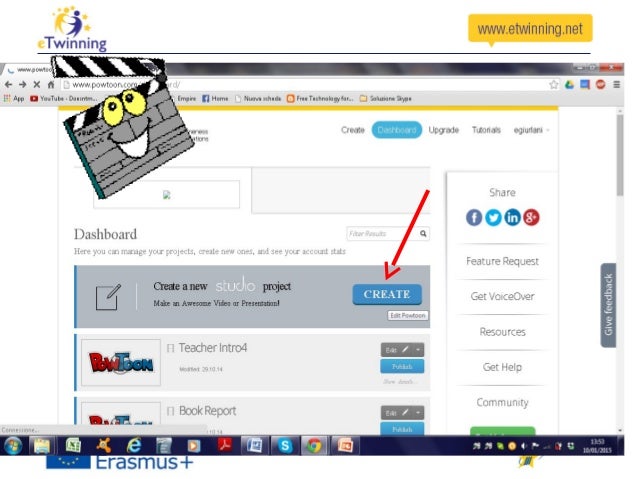
Task: Open the Upgrade menu item
Action: pos(444,130)
